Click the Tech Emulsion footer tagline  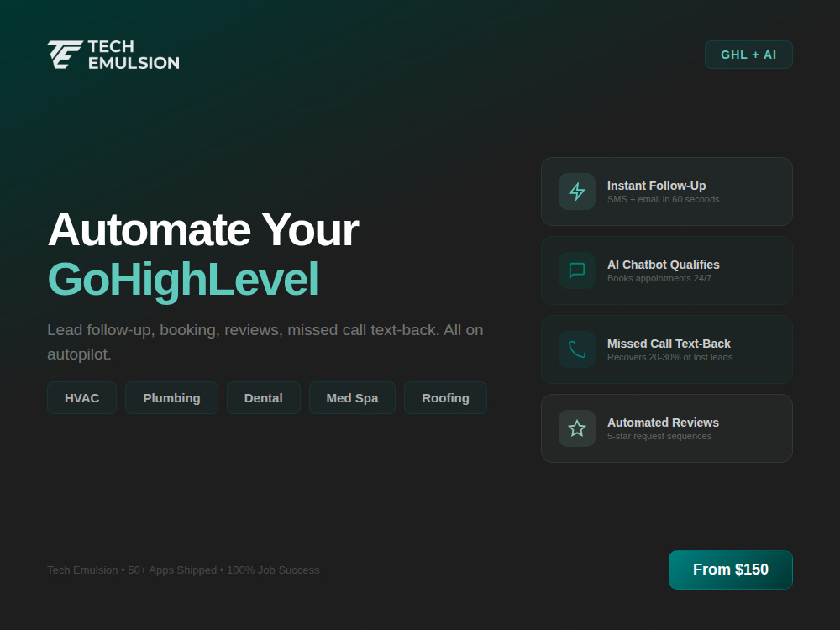pyautogui.click(x=183, y=570)
